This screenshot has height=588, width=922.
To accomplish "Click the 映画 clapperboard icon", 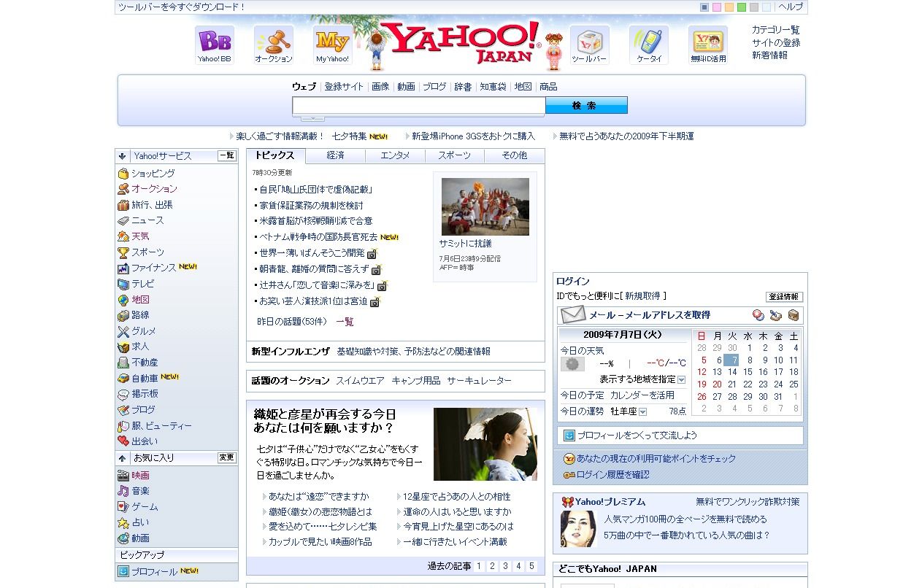I will coord(123,476).
